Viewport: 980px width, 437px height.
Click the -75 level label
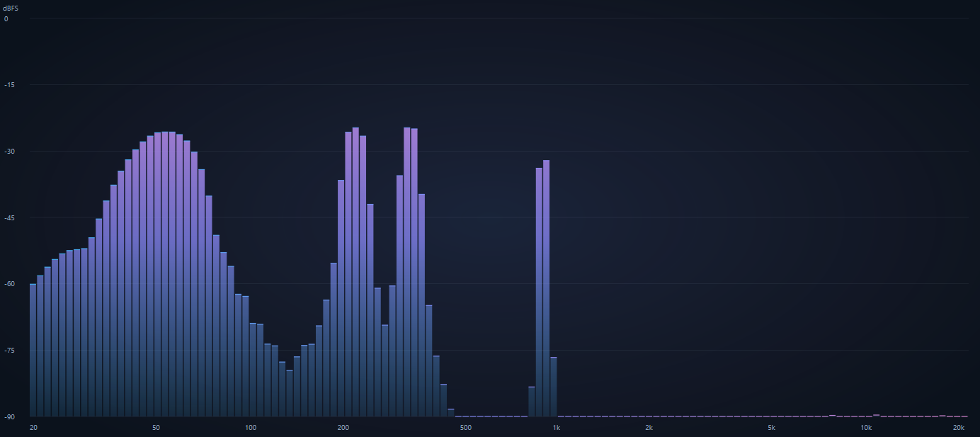point(9,351)
